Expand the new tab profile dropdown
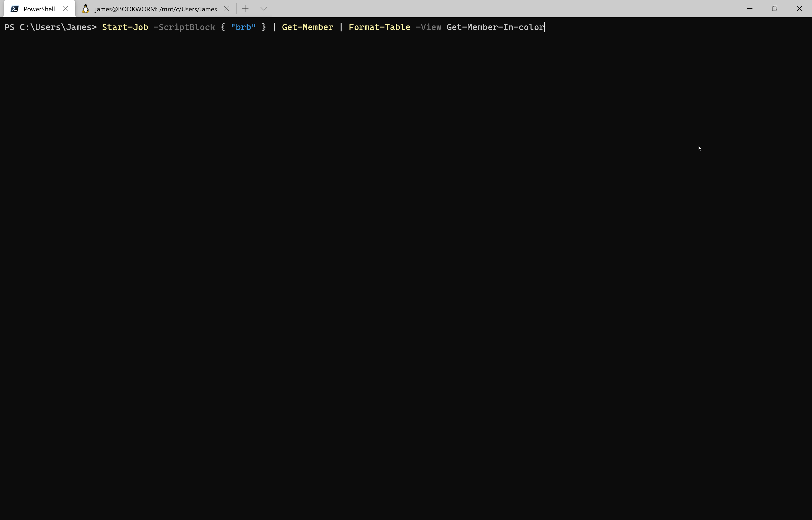 pyautogui.click(x=263, y=9)
